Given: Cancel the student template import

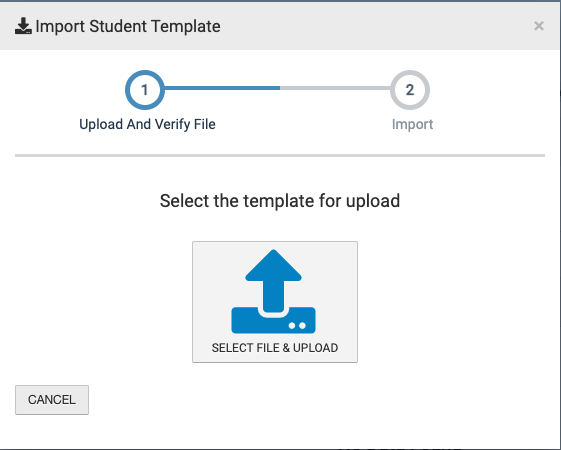Looking at the screenshot, I should coord(52,400).
